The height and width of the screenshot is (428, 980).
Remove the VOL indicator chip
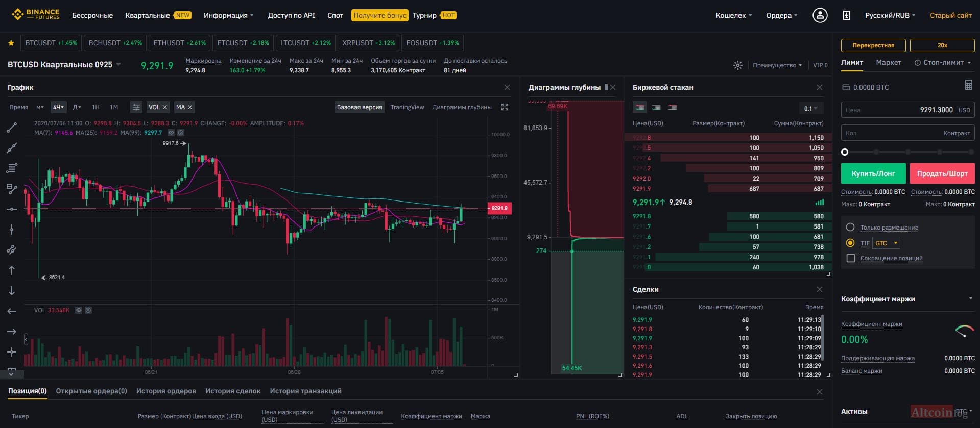pyautogui.click(x=165, y=107)
